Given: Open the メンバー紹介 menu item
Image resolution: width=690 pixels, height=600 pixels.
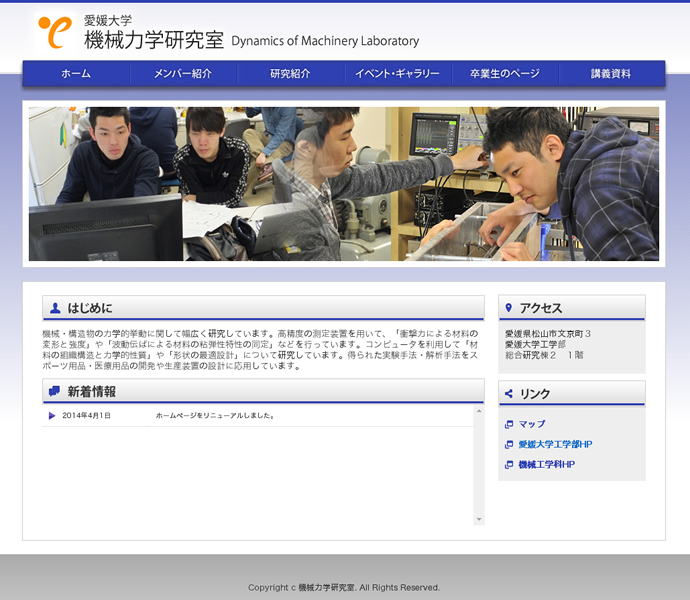Looking at the screenshot, I should point(183,74).
